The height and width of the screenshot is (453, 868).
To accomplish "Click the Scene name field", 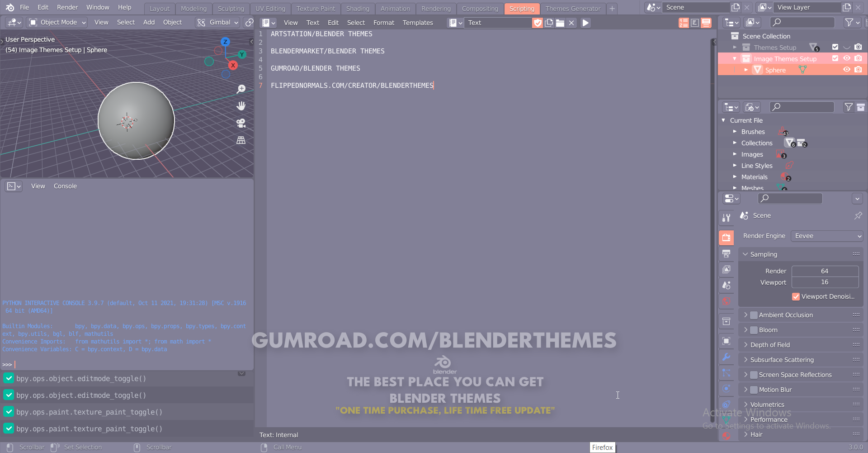I will click(695, 7).
